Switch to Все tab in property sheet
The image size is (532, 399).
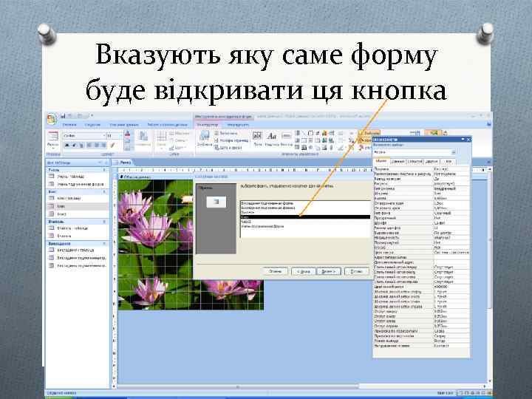(449, 162)
